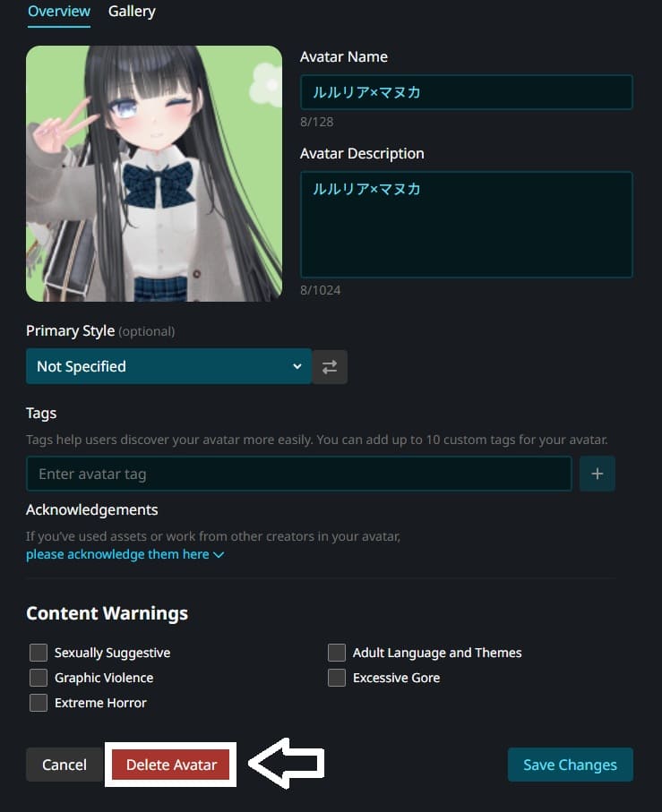
Task: Open the Primary Style 'Not Specified' dropdown
Action: (x=168, y=366)
